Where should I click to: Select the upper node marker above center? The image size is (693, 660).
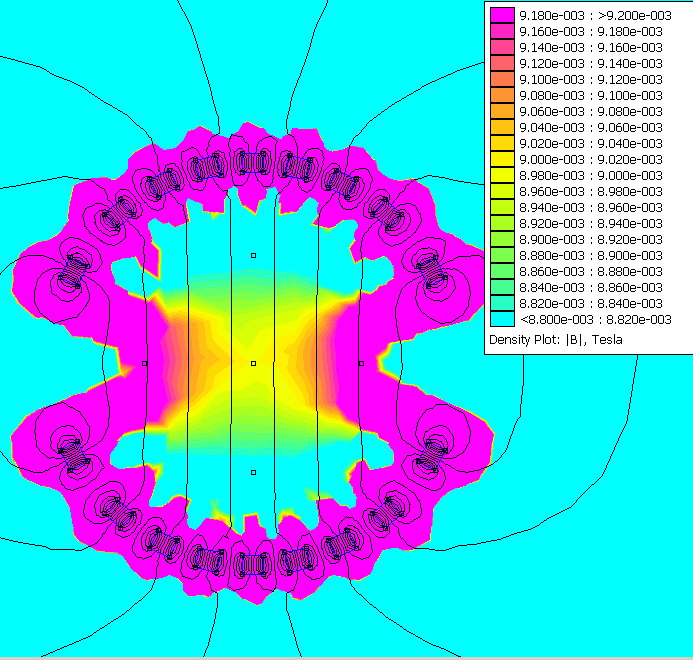click(x=254, y=255)
